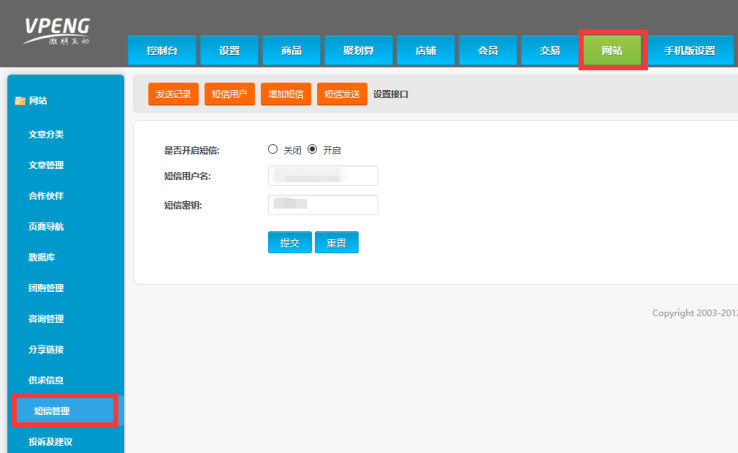Focus the 短信密钥 input field
Image resolution: width=738 pixels, height=453 pixels.
coord(323,205)
